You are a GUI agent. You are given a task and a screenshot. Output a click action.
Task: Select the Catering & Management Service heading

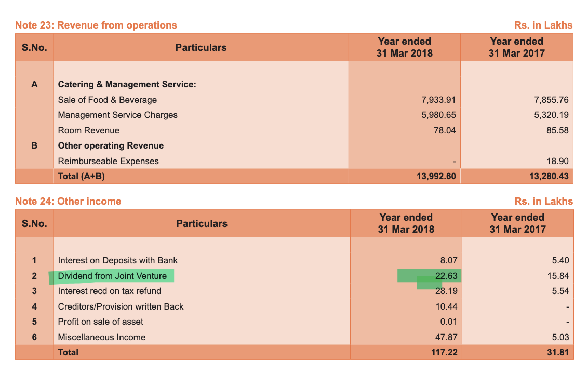[x=127, y=84]
